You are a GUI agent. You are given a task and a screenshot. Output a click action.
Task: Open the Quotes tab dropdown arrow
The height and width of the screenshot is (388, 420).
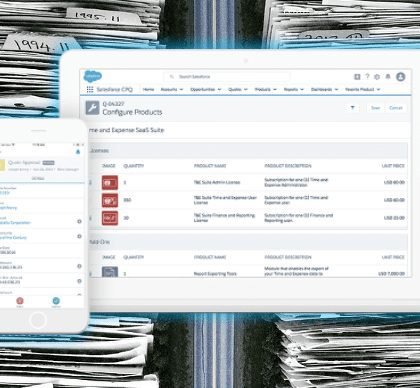pos(246,90)
